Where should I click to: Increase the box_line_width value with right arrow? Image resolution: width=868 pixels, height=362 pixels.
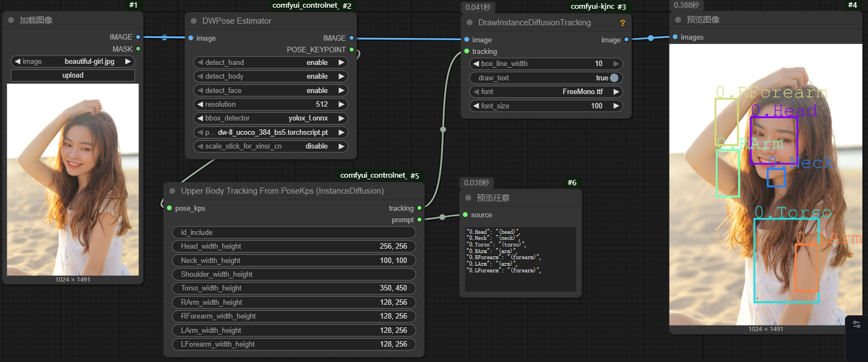point(616,64)
